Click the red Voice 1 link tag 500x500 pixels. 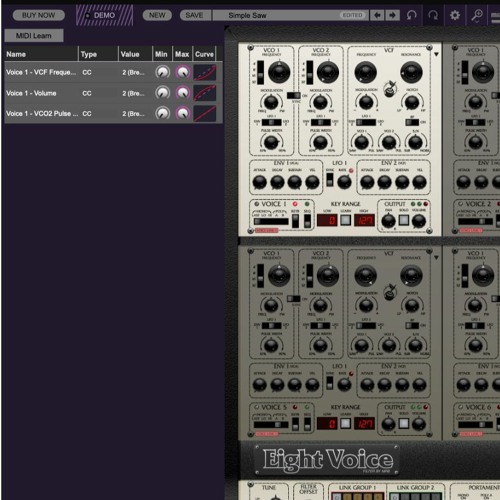266,230
